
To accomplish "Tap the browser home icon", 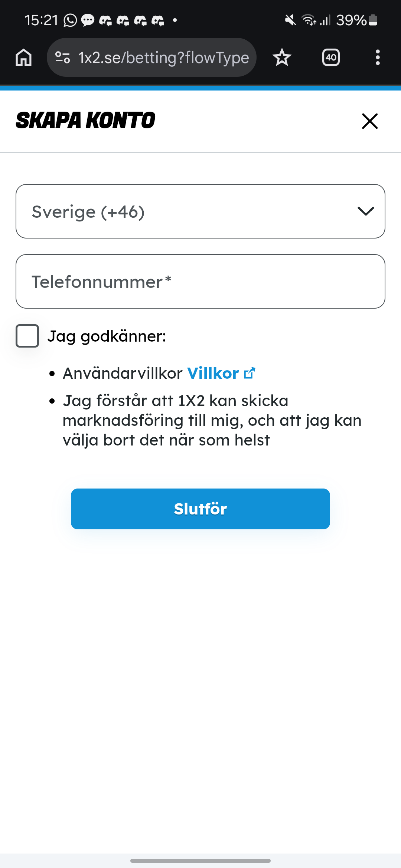I will 24,58.
